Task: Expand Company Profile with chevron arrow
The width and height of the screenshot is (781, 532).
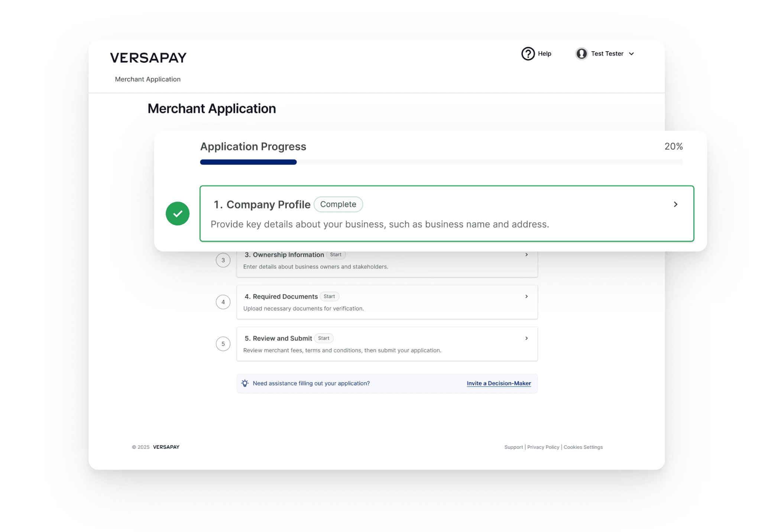Action: (675, 204)
